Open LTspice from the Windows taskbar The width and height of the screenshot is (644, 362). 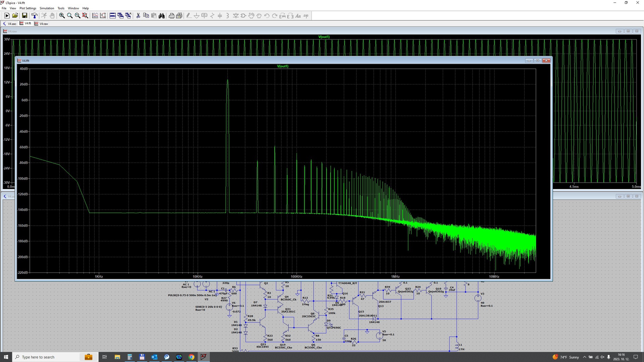[x=204, y=357]
